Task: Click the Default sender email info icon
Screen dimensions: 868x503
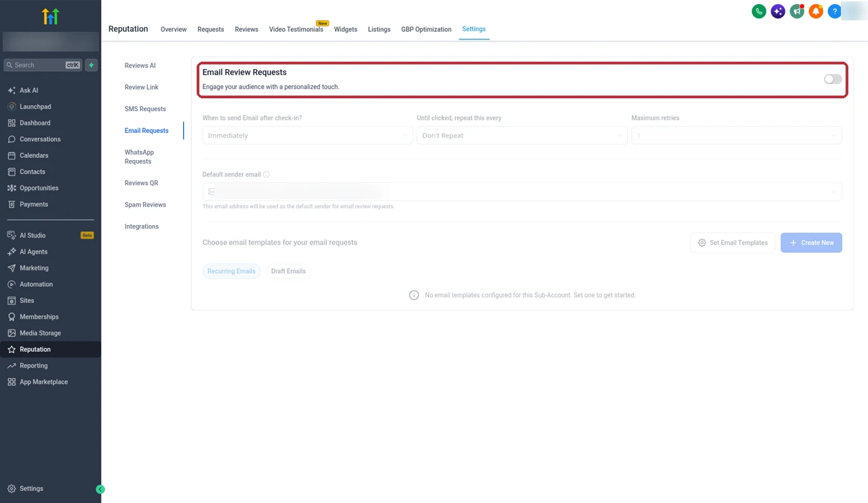Action: tap(266, 174)
